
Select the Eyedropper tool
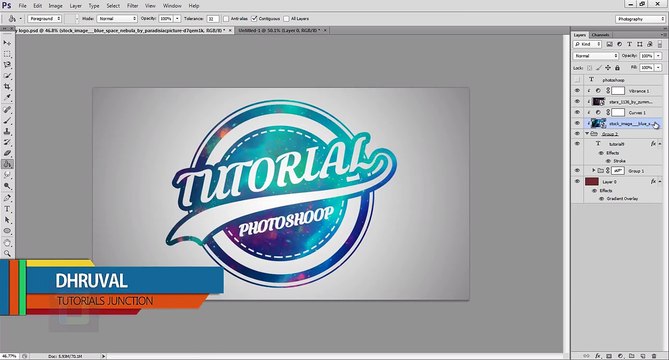(x=7, y=98)
